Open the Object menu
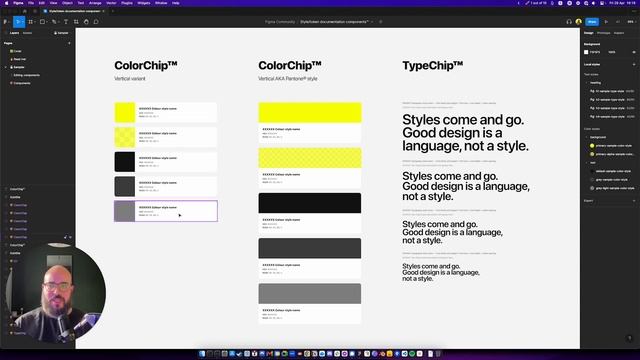Screen dimensions: 640x360 [67, 3]
